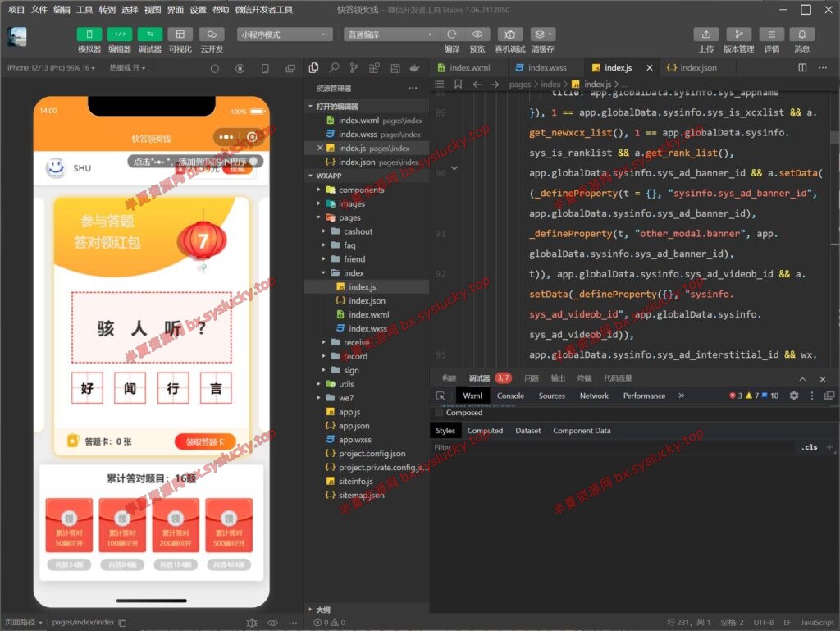Open Version Management icon

tap(739, 34)
